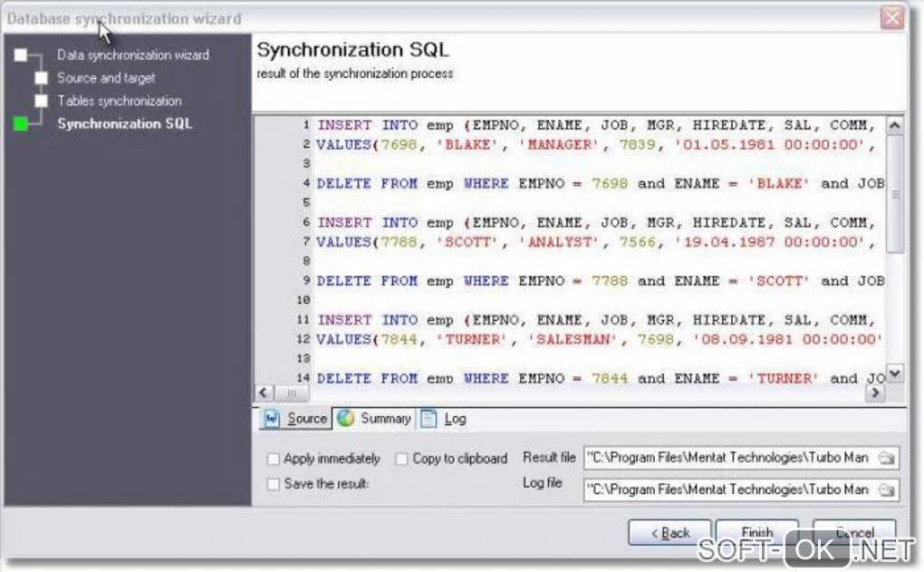Viewport: 924px width, 572px height.
Task: Browse for the Log file path
Action: [886, 490]
